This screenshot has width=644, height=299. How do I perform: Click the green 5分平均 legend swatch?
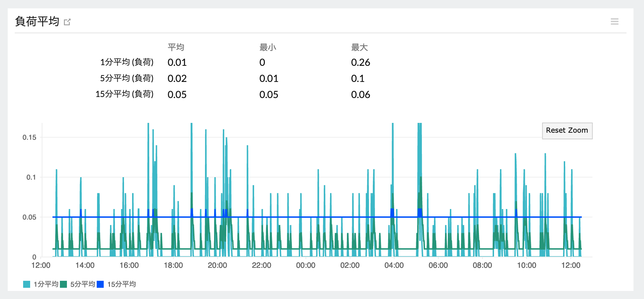click(x=64, y=284)
